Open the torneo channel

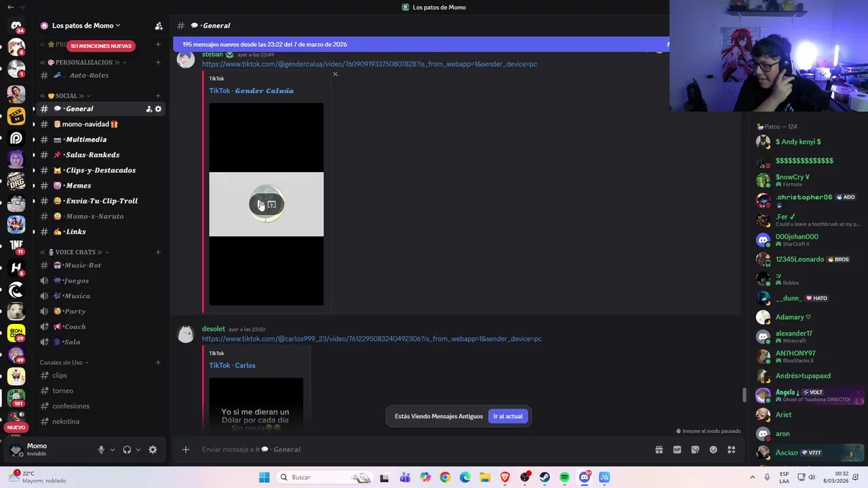tap(101, 391)
